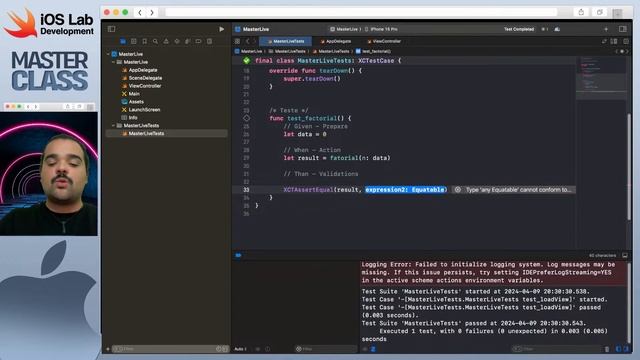
Task: Choose iPhone 15 Pro run destination
Action: click(x=381, y=29)
